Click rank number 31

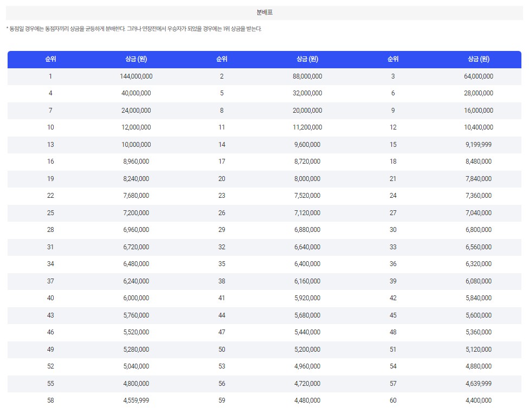(x=50, y=247)
